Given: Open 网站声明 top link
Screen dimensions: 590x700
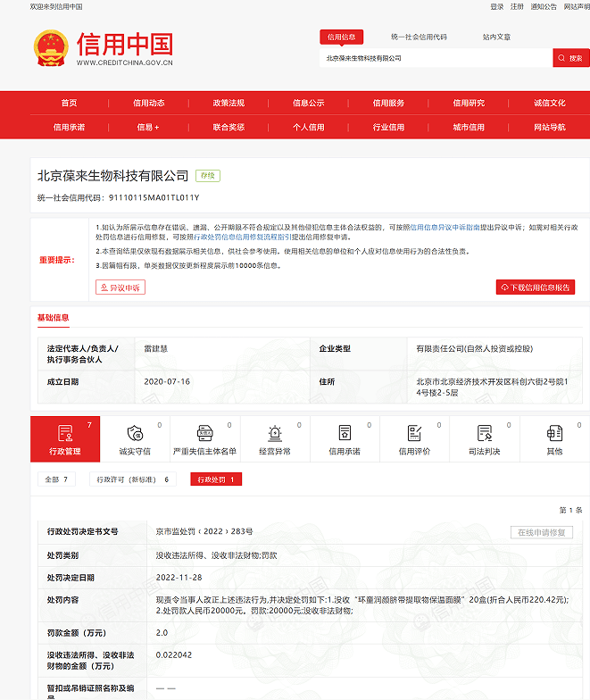Looking at the screenshot, I should pos(577,7).
